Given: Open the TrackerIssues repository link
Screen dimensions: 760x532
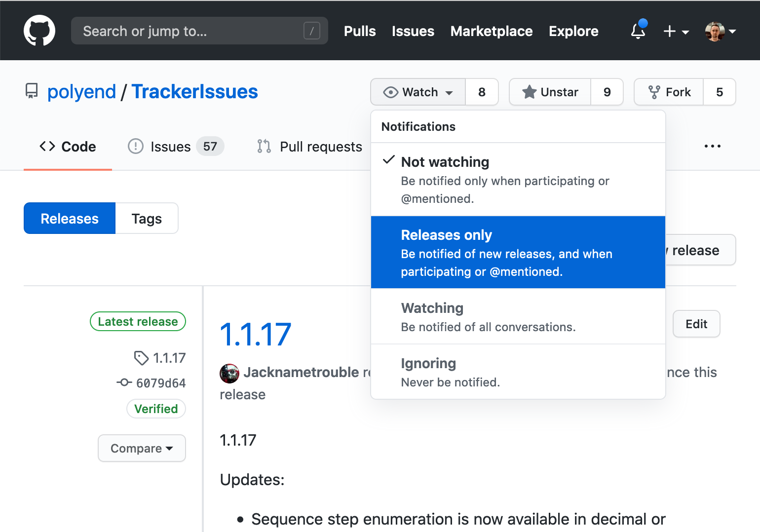Looking at the screenshot, I should (194, 91).
